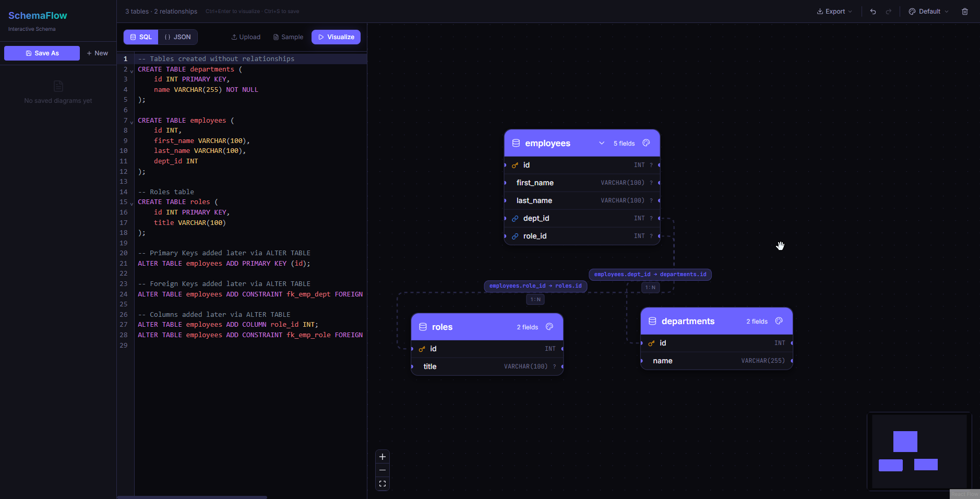980x499 pixels.
Task: Zoom in on the diagram canvas
Action: 383,456
